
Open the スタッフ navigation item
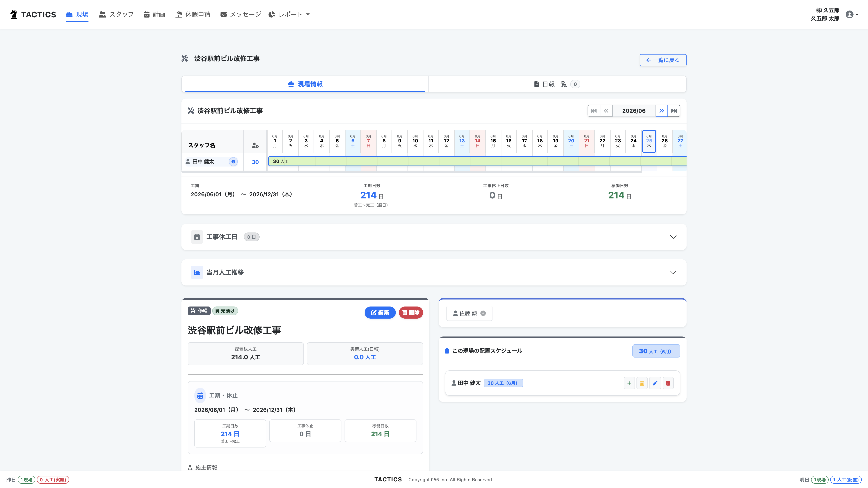[x=116, y=14]
